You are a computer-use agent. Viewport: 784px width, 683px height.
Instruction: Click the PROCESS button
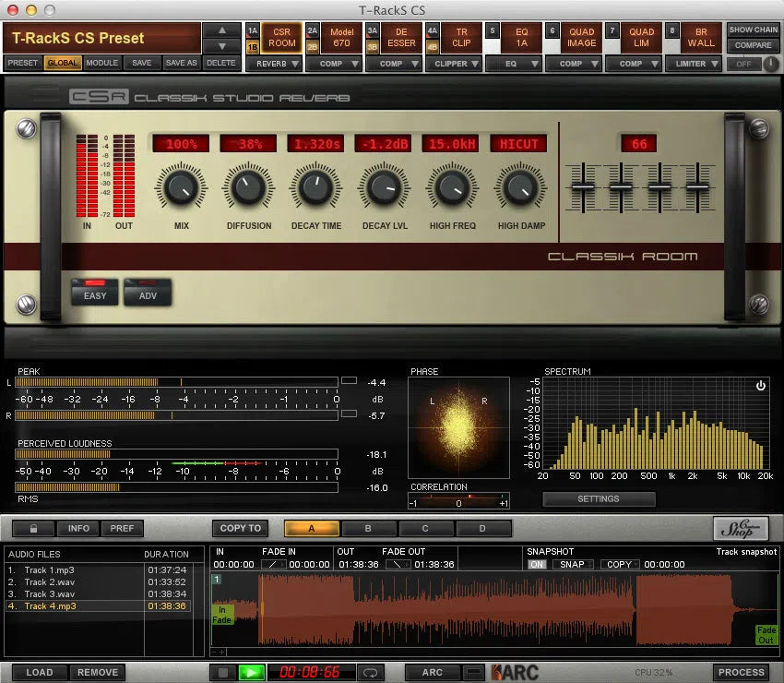[x=741, y=673]
